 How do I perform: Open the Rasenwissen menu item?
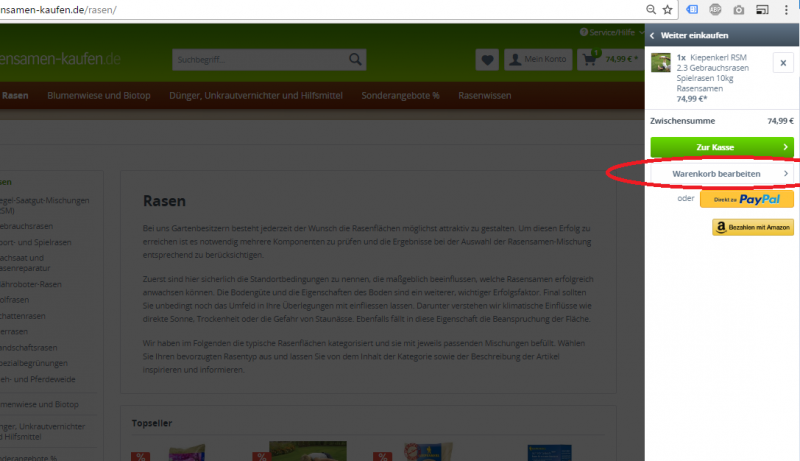click(x=484, y=95)
